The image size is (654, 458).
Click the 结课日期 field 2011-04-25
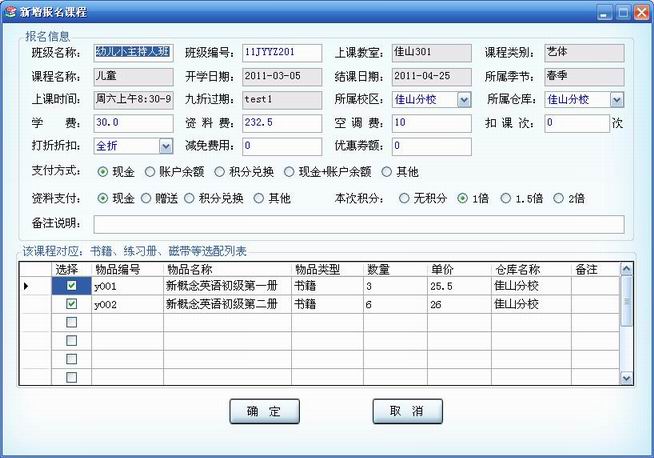(432, 77)
